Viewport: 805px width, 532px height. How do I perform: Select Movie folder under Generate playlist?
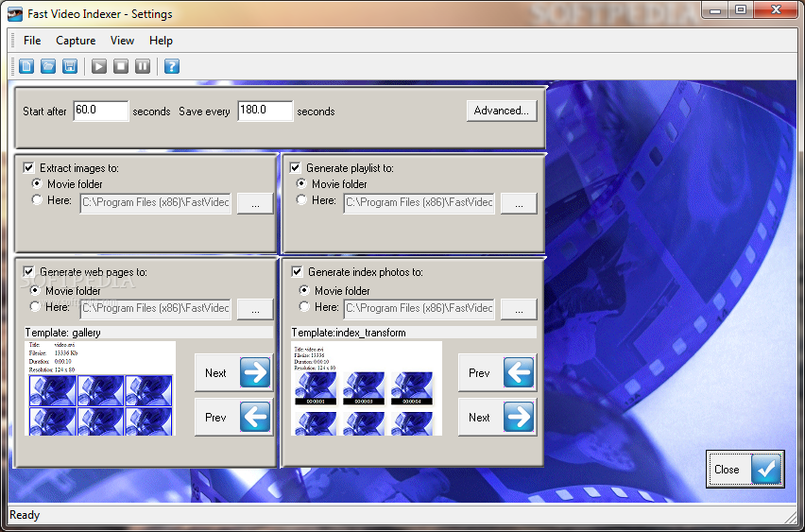pos(302,183)
